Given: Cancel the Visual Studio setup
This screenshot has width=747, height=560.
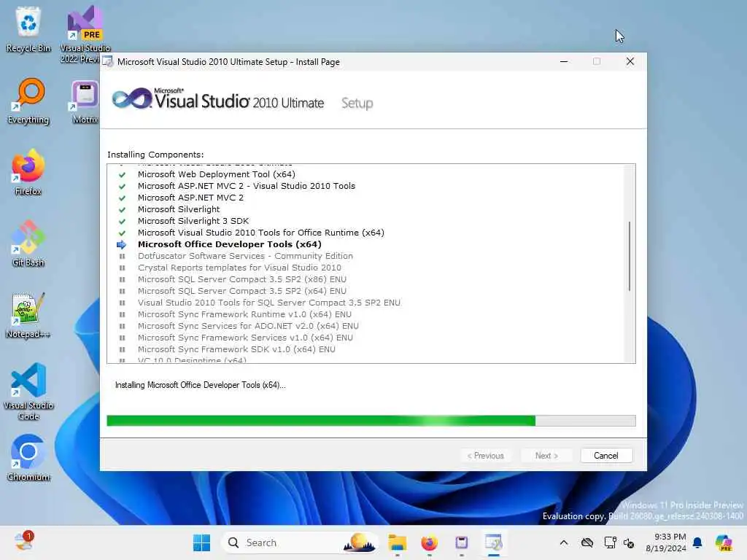Looking at the screenshot, I should (x=606, y=456).
